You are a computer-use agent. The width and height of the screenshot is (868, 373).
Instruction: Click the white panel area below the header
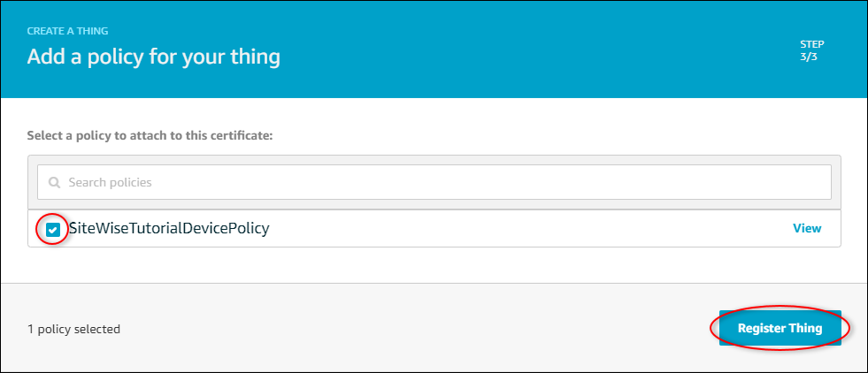click(x=531, y=124)
